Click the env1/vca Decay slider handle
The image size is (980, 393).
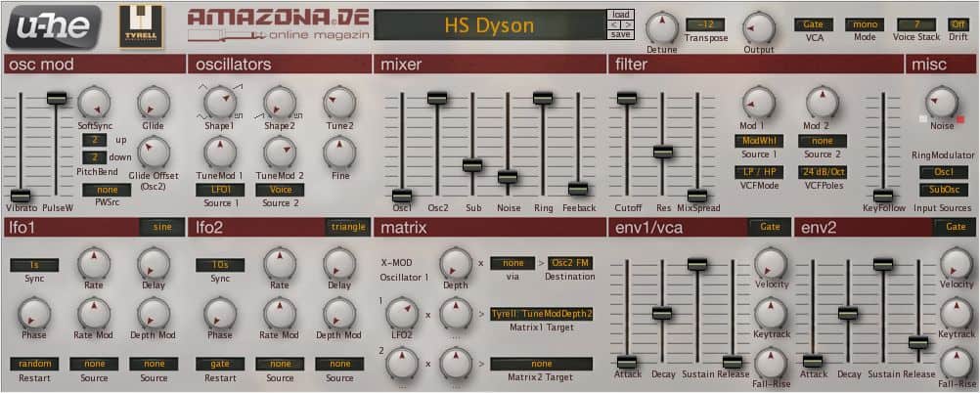click(x=662, y=313)
